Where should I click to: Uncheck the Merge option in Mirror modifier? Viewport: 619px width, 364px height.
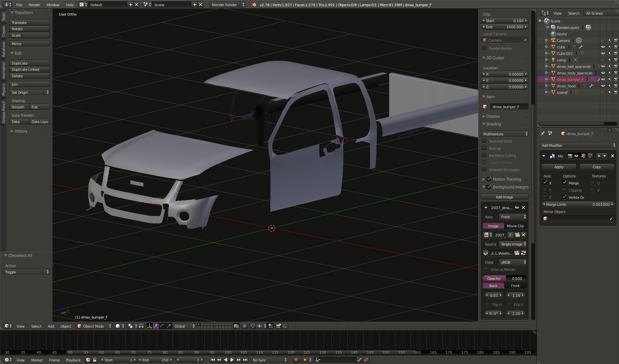(564, 183)
